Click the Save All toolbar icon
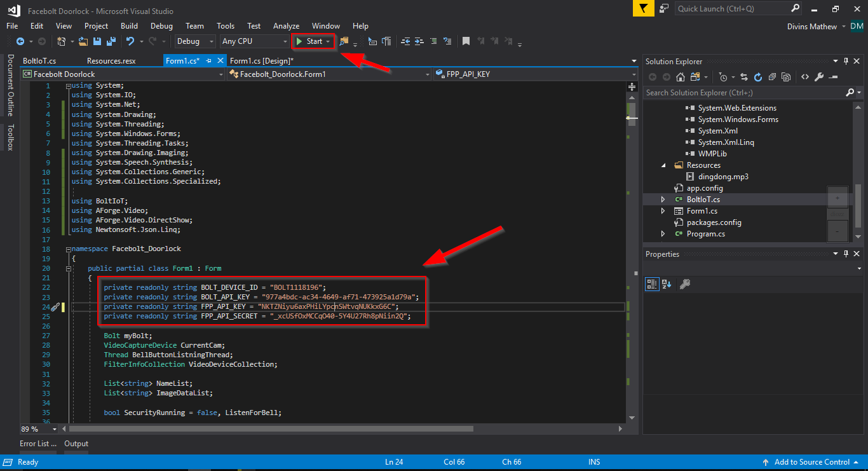This screenshot has width=868, height=471. pyautogui.click(x=111, y=41)
